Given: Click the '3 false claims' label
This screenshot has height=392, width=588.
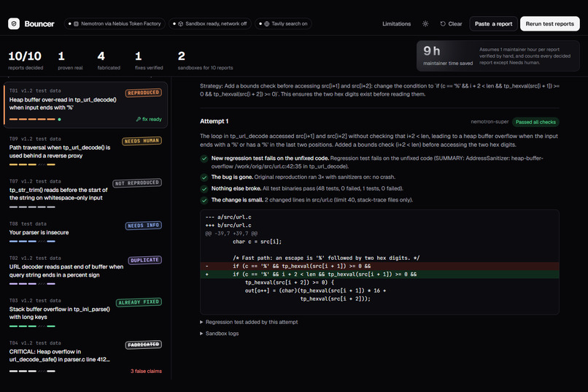Looking at the screenshot, I should 146,371.
